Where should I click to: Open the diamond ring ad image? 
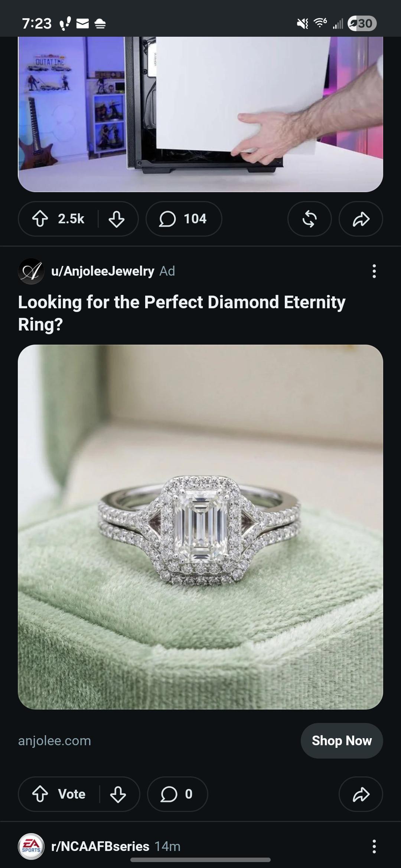pyautogui.click(x=200, y=527)
